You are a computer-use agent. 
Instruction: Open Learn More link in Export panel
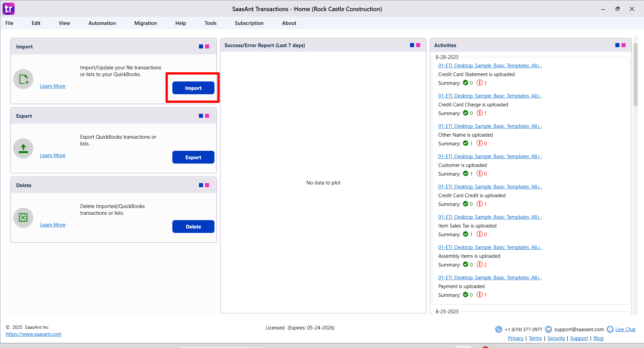53,155
